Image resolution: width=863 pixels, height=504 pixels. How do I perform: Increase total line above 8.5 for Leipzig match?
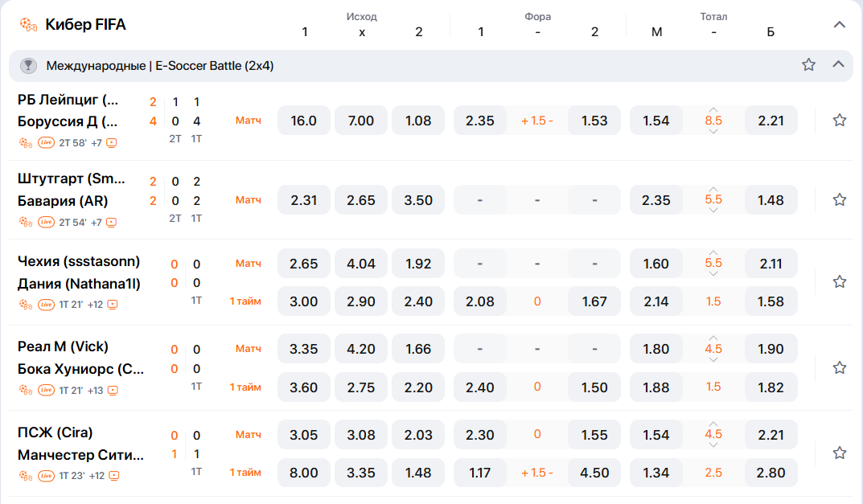point(713,109)
